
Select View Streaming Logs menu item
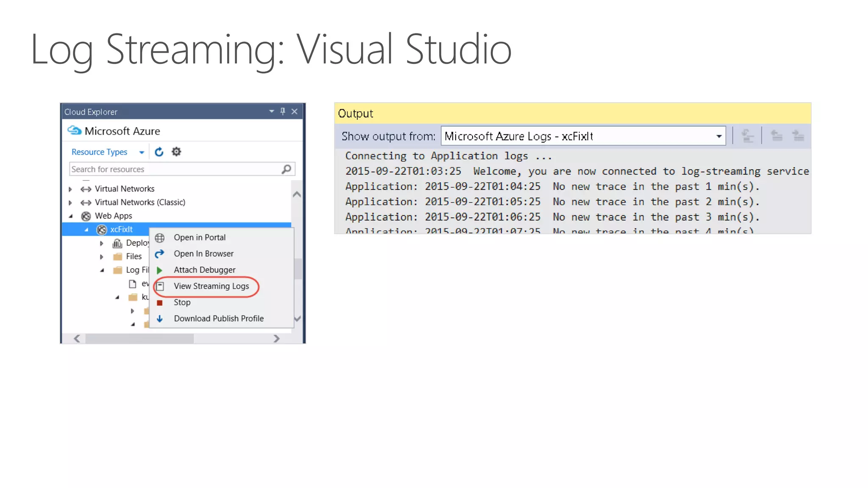click(211, 286)
